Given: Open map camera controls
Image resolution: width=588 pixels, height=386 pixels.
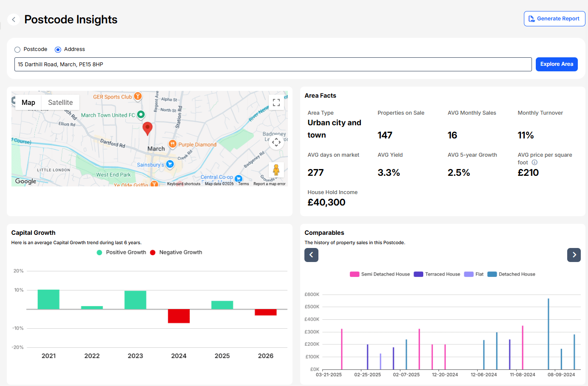Looking at the screenshot, I should 276,142.
